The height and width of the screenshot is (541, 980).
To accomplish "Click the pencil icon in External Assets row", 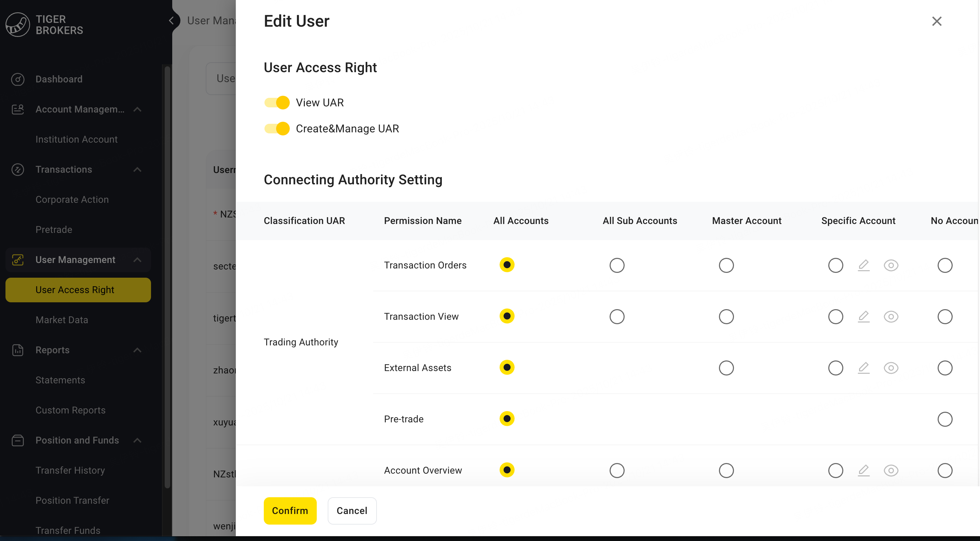I will 863,368.
